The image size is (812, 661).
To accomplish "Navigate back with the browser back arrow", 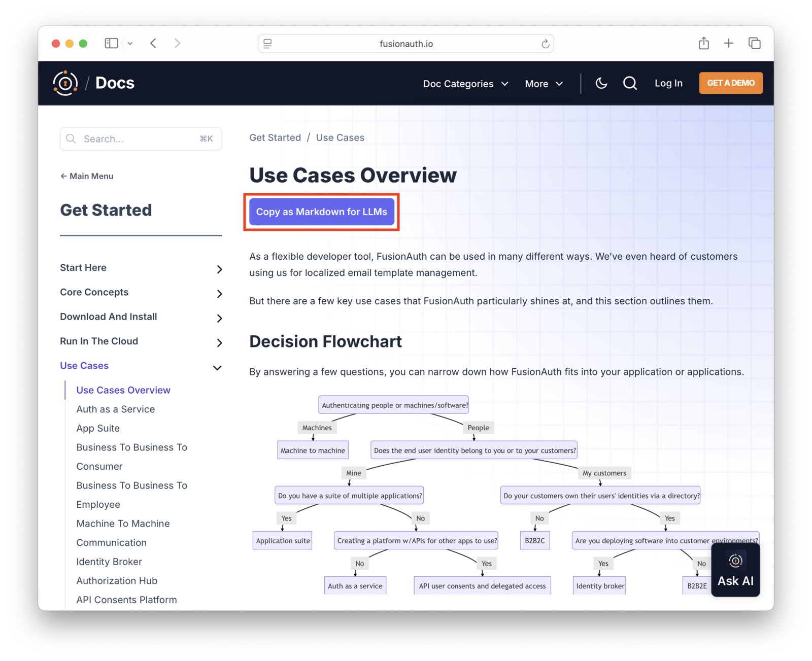I will tap(153, 43).
